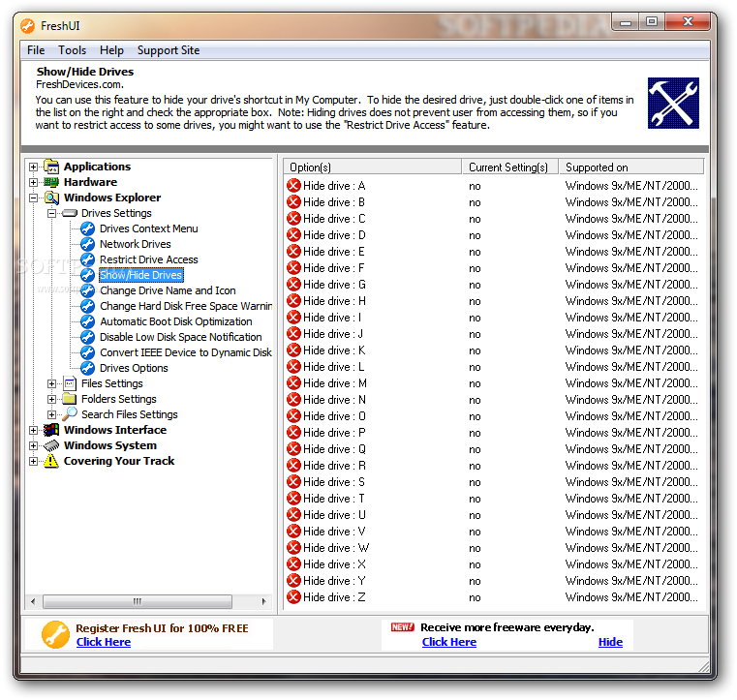The image size is (737, 700).
Task: Collapse the Drives Settings branch
Action: pos(51,213)
